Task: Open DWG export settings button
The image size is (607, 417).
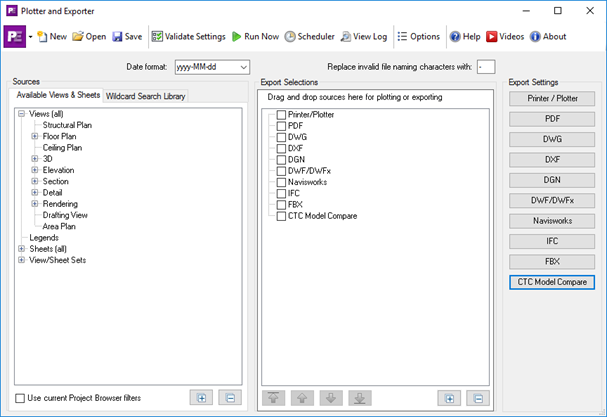Action: pos(552,139)
